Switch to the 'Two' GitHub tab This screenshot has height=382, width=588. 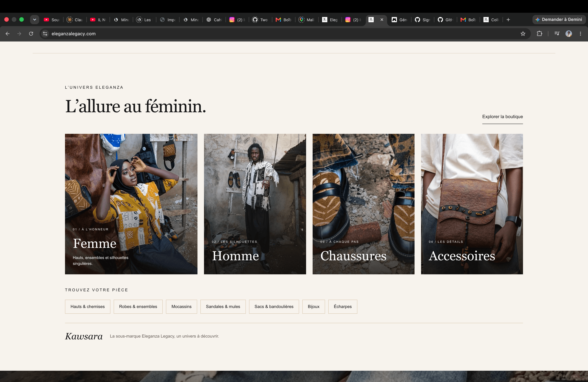point(260,20)
